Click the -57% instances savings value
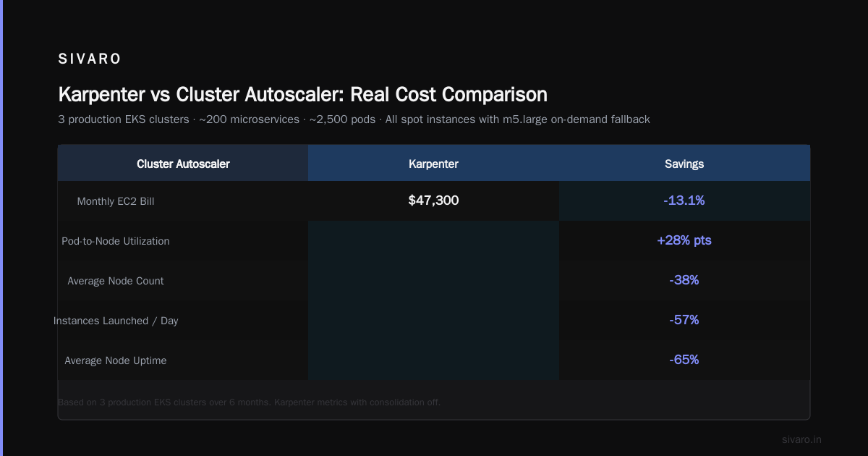Image resolution: width=868 pixels, height=456 pixels. pos(684,320)
